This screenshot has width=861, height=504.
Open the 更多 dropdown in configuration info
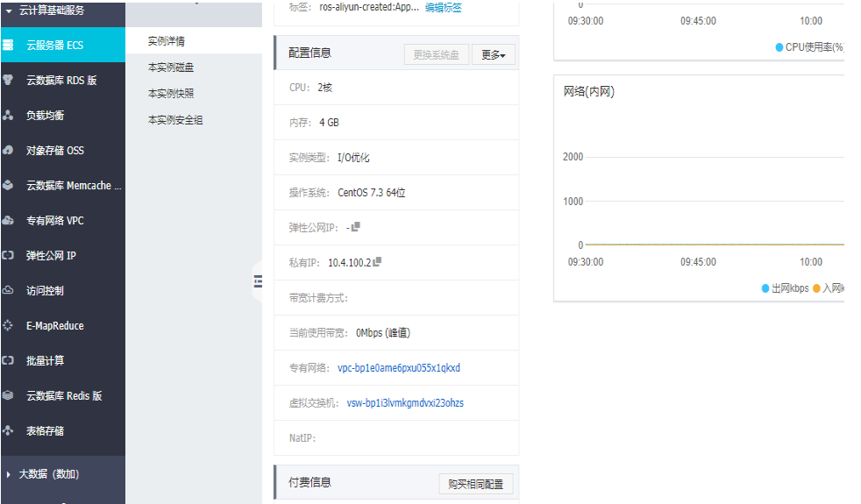(x=493, y=54)
